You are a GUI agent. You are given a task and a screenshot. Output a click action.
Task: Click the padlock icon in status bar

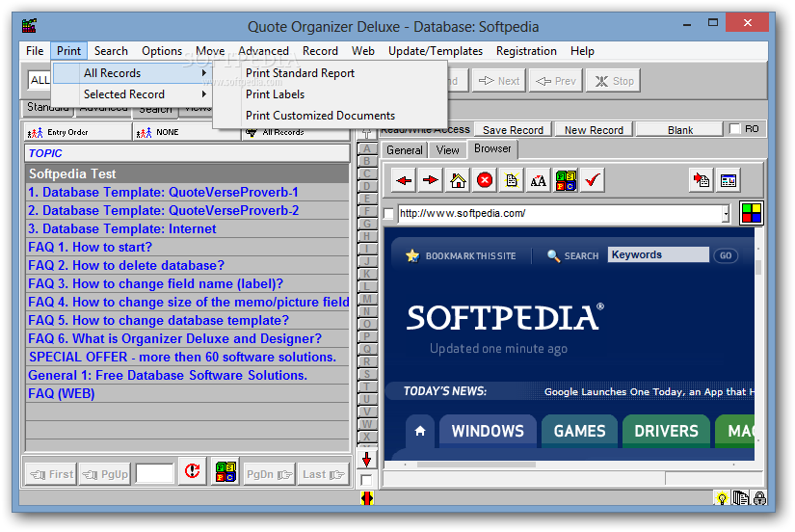[x=759, y=498]
